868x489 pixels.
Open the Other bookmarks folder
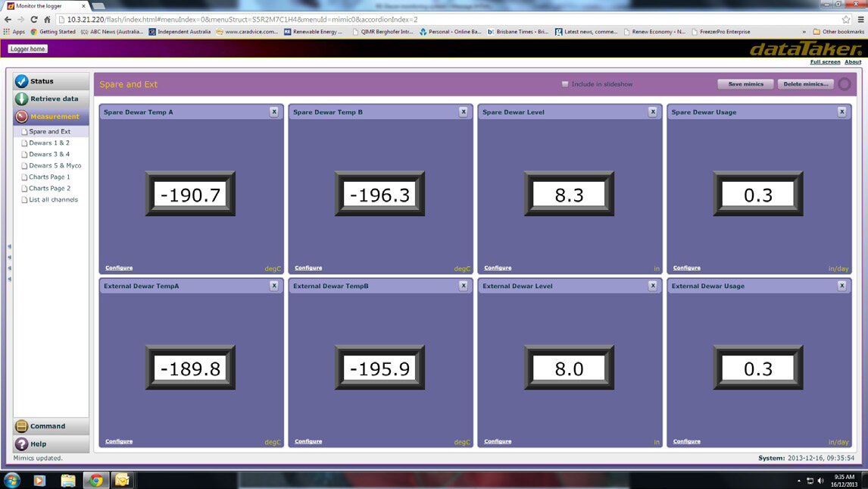coord(838,32)
